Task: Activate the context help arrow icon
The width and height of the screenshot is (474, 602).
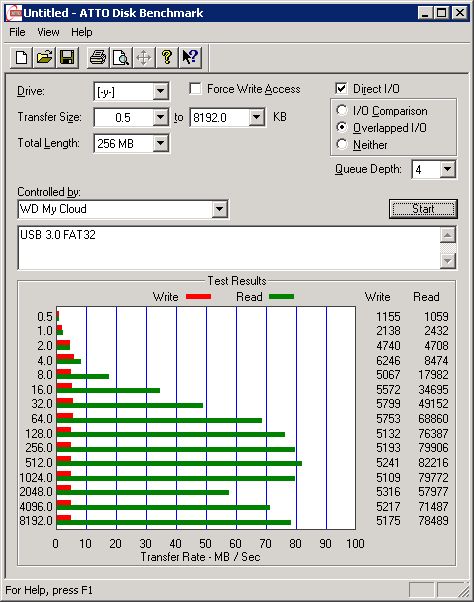Action: tap(190, 58)
